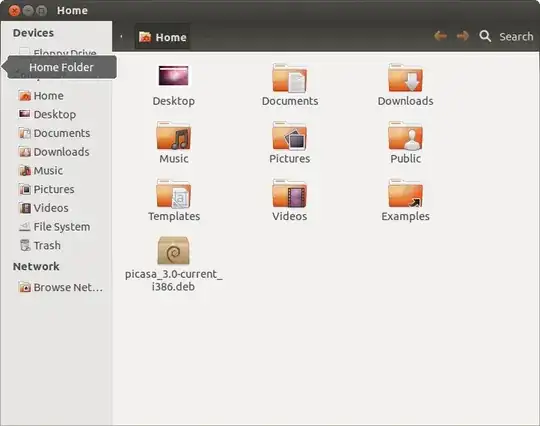
Task: Expand the path bar left chevron
Action: 121,36
